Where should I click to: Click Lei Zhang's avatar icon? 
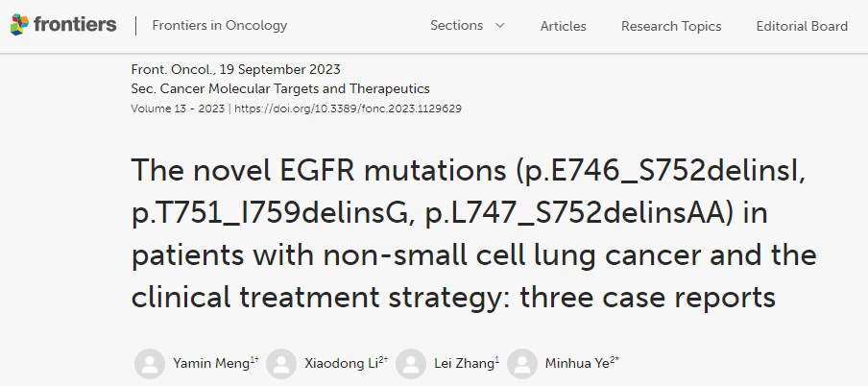[411, 364]
